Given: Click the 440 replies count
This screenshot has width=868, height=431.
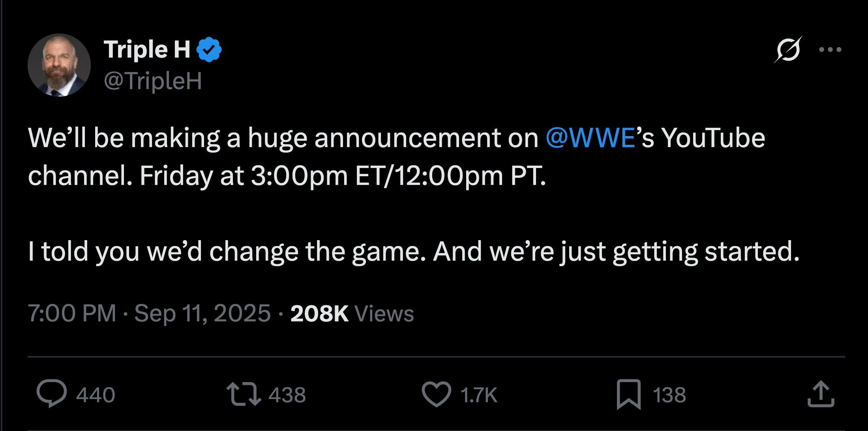Looking at the screenshot, I should coord(96,395).
